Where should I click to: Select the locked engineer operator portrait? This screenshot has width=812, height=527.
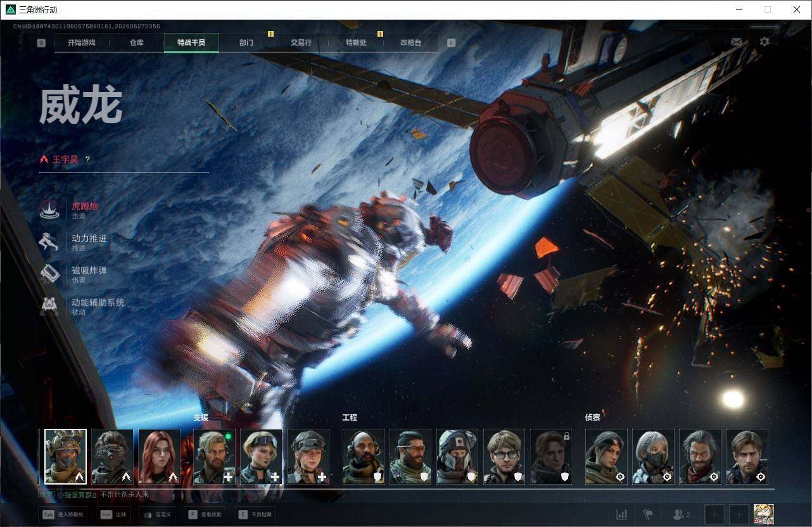click(551, 457)
